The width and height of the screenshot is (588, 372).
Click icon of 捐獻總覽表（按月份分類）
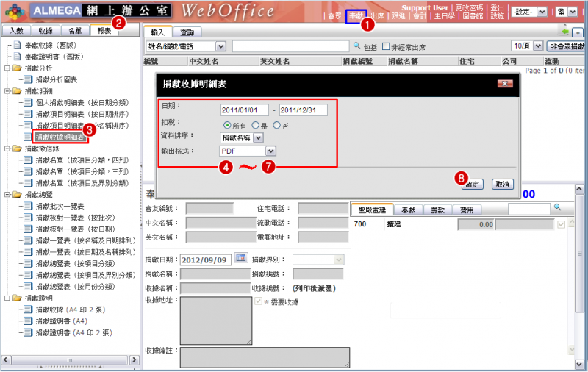[x=28, y=287]
